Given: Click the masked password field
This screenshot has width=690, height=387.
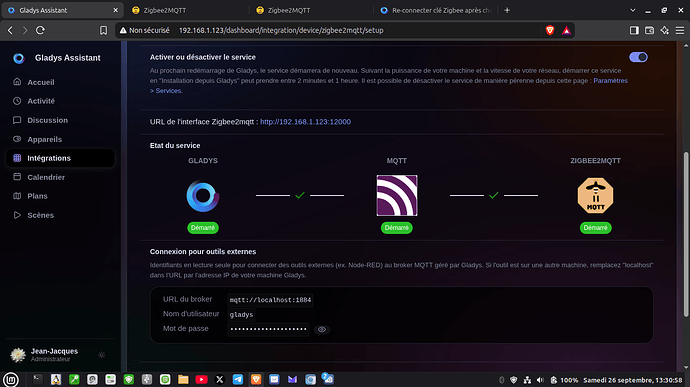Looking at the screenshot, I should tap(268, 329).
